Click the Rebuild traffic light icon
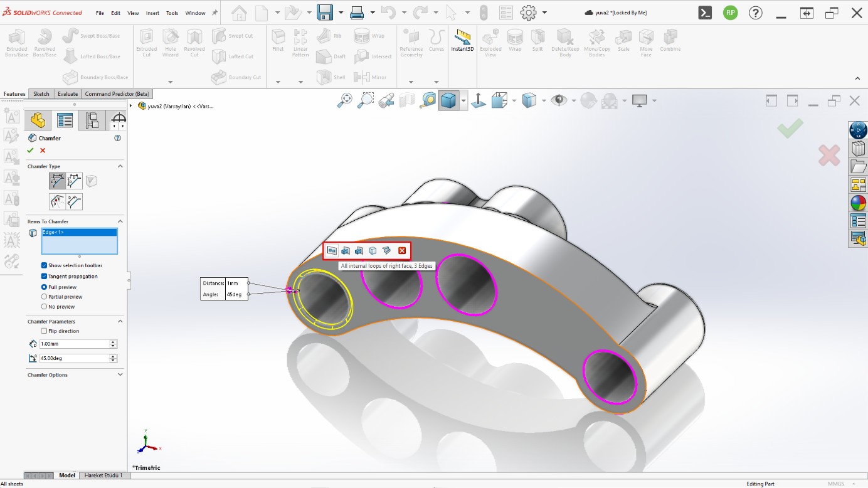 483,13
